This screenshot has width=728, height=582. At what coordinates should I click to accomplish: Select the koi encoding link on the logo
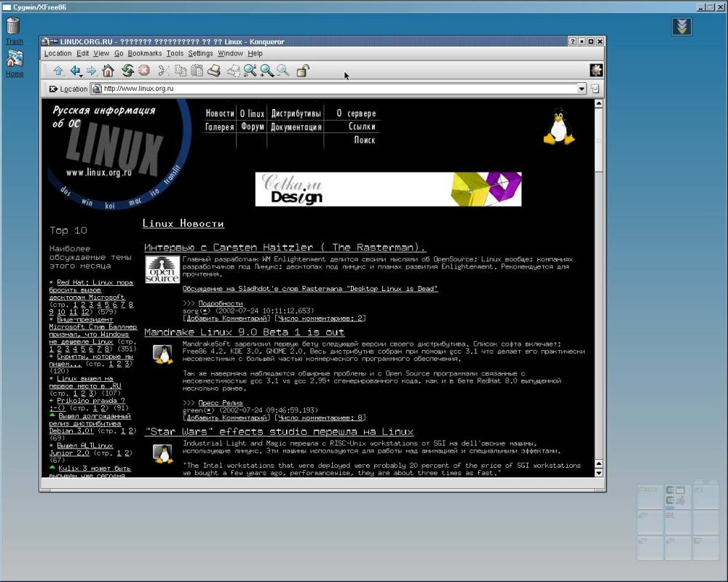coord(110,206)
